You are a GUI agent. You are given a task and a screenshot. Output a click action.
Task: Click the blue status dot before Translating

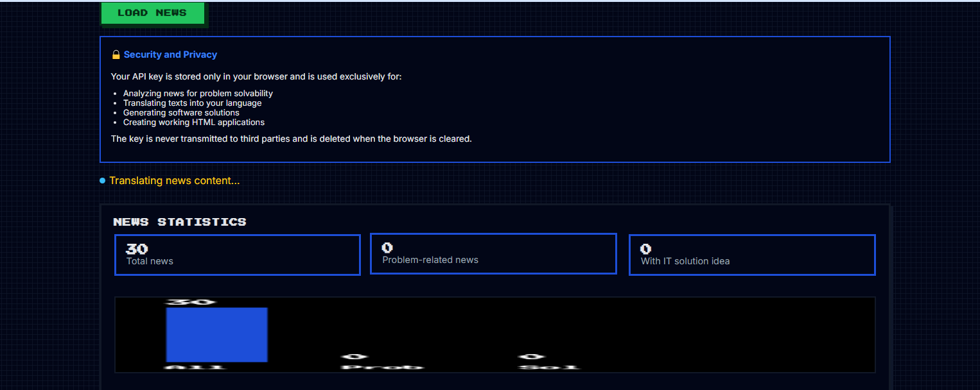[x=102, y=181]
